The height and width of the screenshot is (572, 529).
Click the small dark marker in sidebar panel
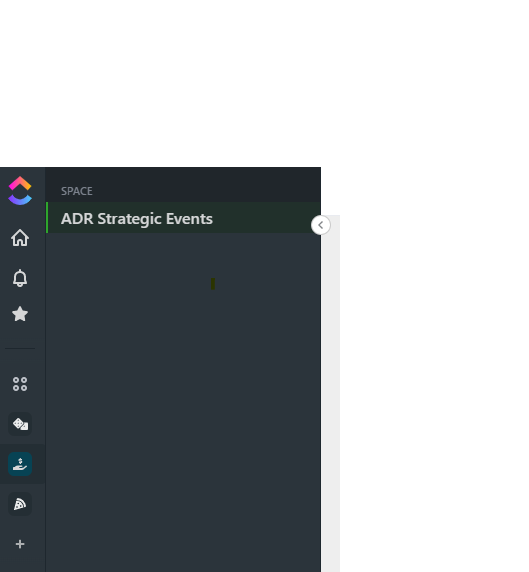click(x=213, y=284)
